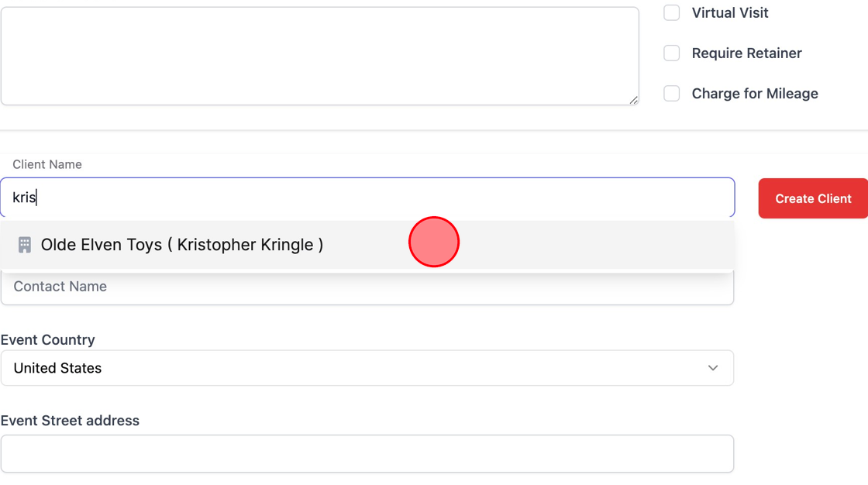
Task: Click the "Virtual Visit" label text
Action: coord(730,12)
